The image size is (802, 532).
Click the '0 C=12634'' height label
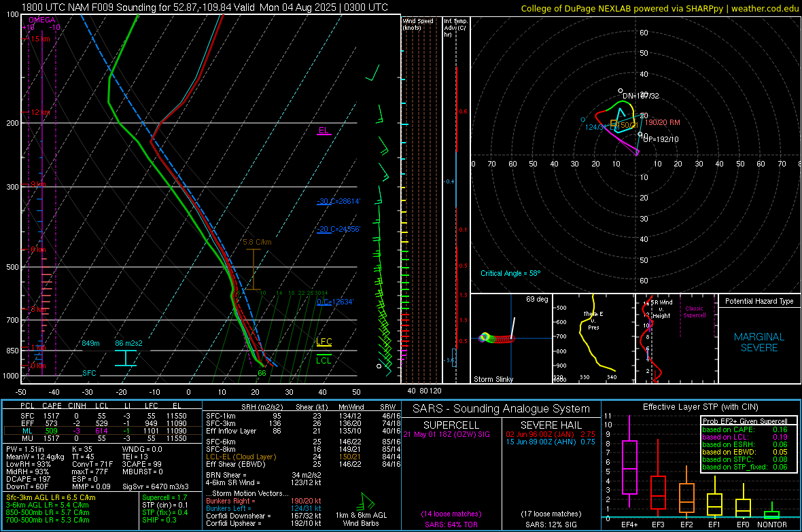click(335, 302)
